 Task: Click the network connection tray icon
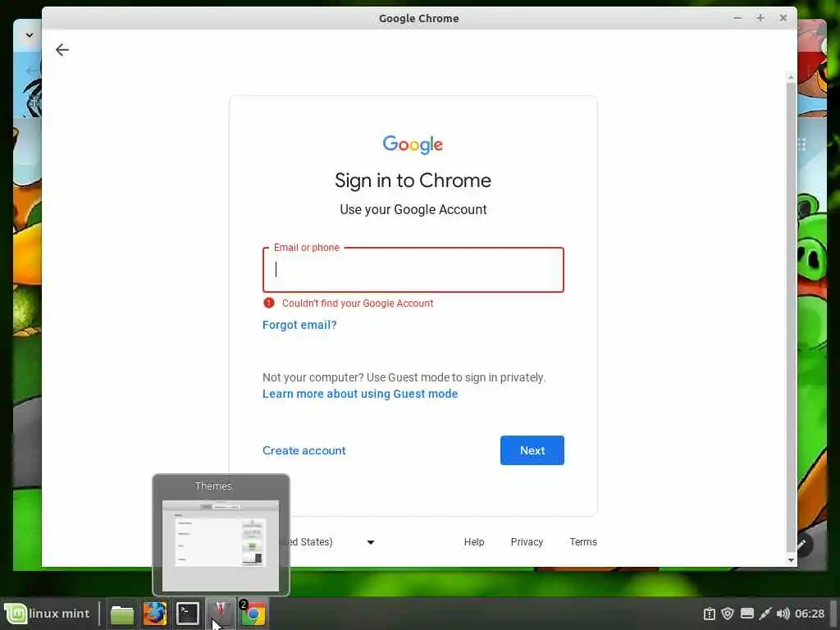click(x=765, y=614)
